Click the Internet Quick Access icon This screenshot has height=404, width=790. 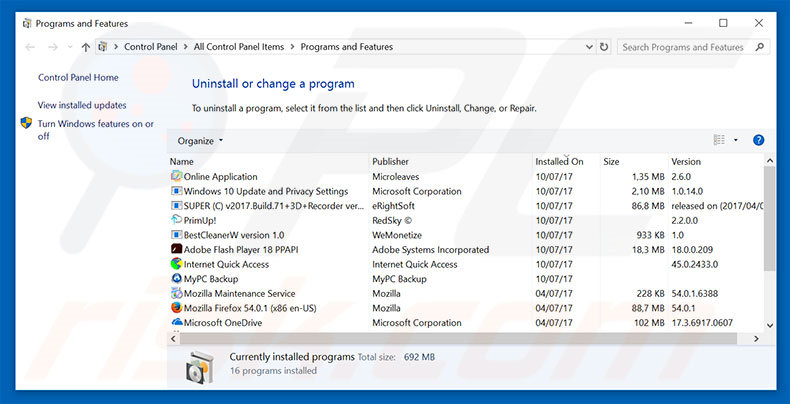coord(176,264)
